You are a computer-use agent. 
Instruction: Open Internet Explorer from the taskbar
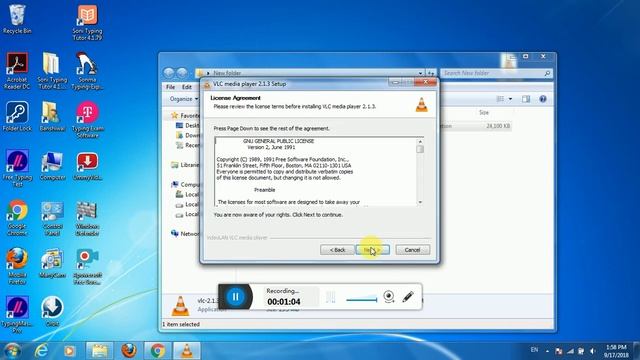click(41, 351)
